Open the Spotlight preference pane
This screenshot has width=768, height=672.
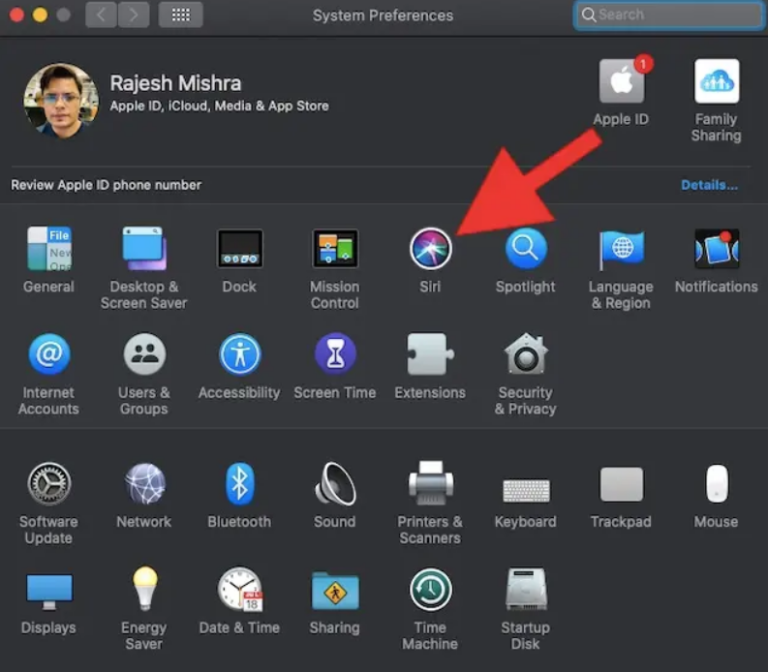point(525,249)
